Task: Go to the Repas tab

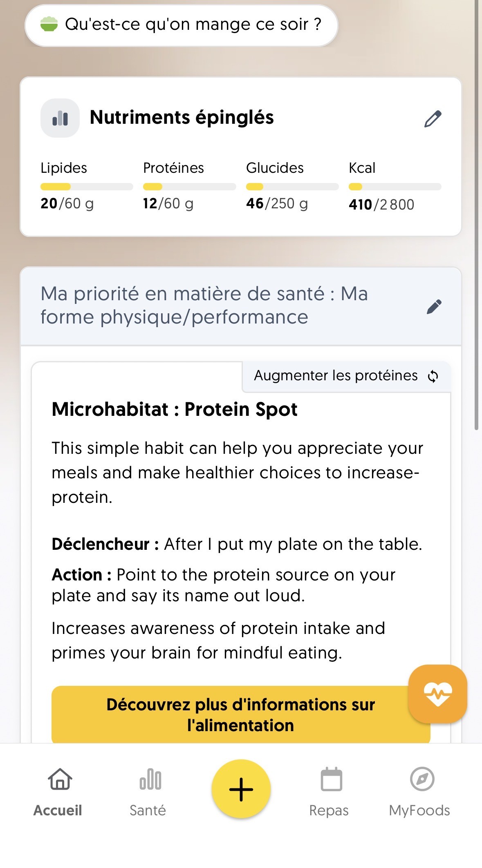Action: coord(330,791)
